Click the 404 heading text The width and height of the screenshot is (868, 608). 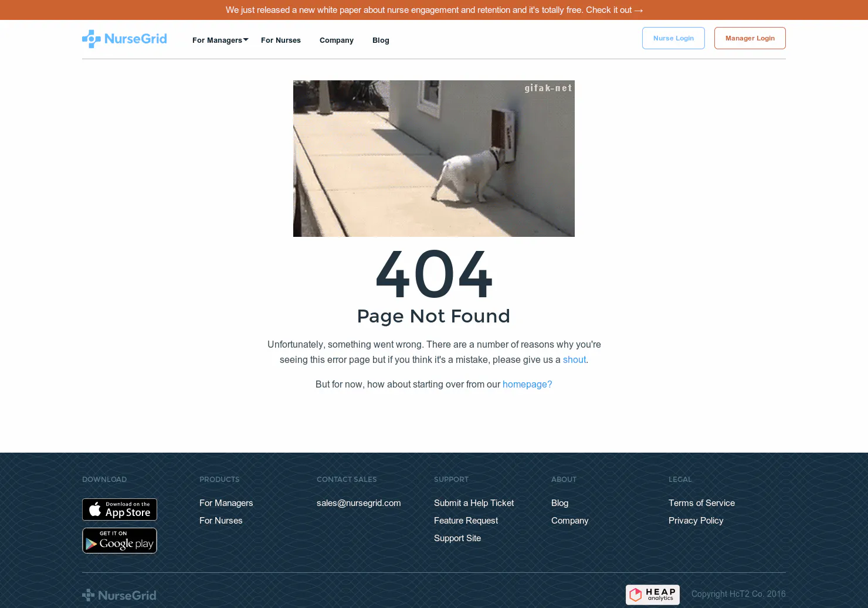(x=434, y=274)
